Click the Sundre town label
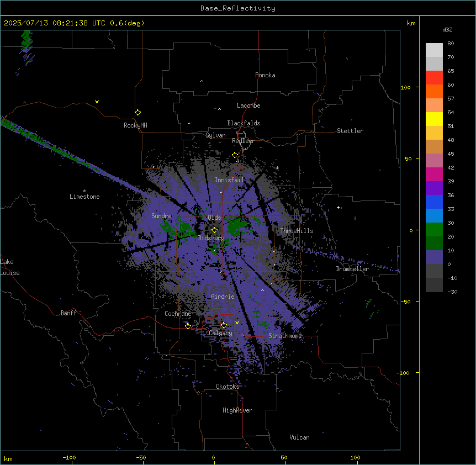This screenshot has width=476, height=465. 161,216
